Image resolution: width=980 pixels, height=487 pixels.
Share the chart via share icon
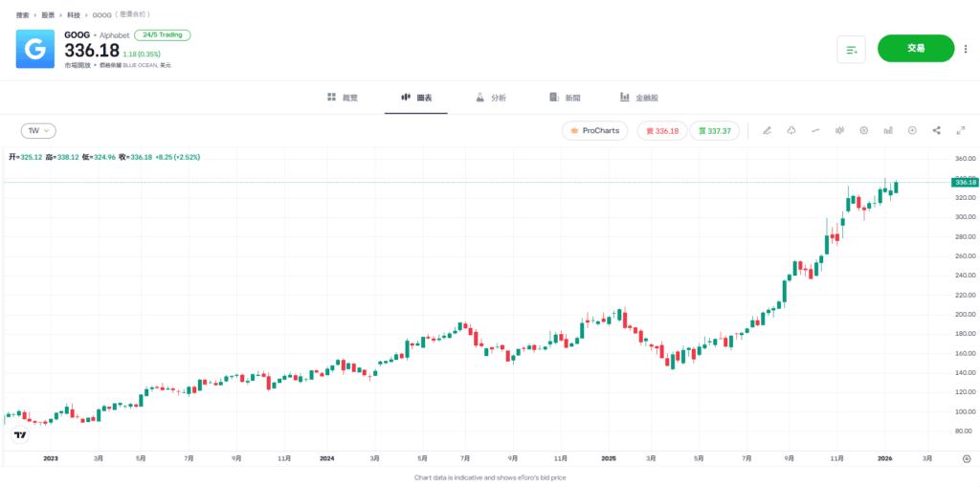(936, 130)
